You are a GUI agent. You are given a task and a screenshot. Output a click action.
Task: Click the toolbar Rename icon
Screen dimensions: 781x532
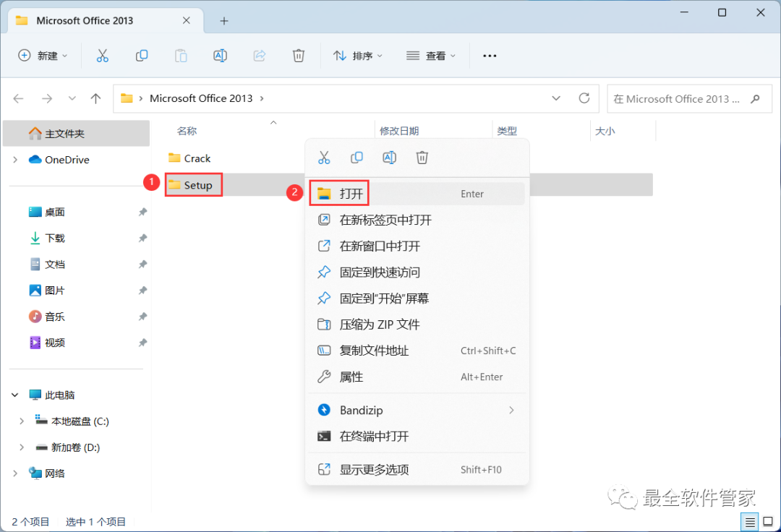click(220, 56)
